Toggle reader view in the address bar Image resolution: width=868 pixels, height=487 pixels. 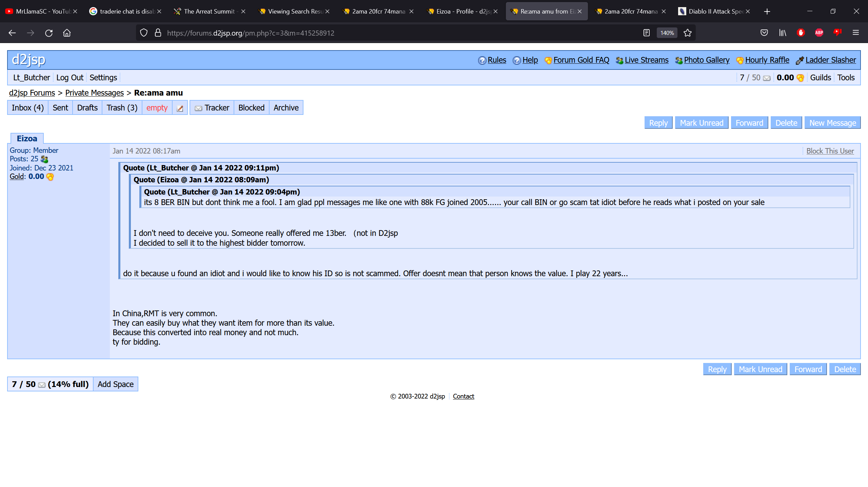coord(646,33)
